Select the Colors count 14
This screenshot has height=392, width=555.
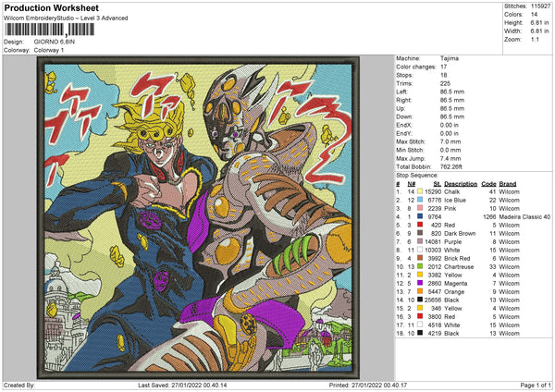(x=534, y=15)
